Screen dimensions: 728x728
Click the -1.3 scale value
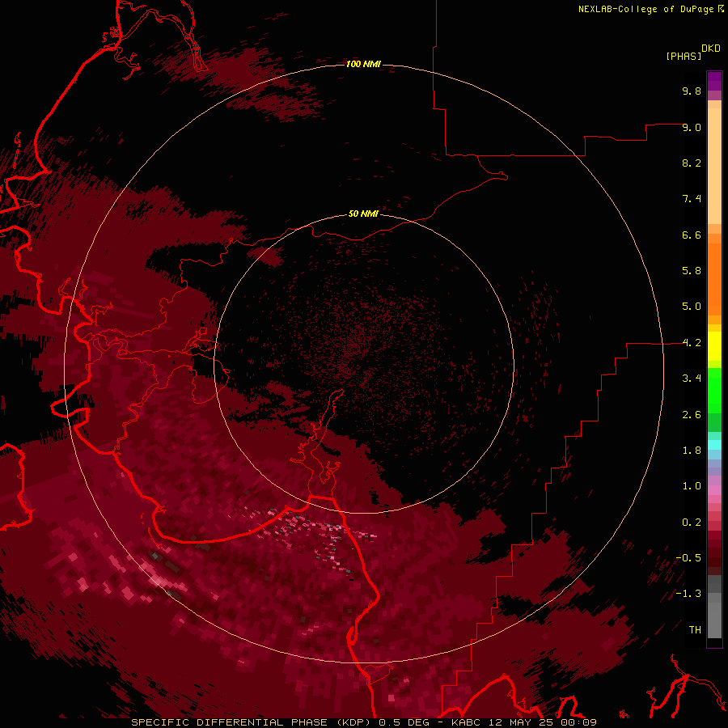pos(688,594)
